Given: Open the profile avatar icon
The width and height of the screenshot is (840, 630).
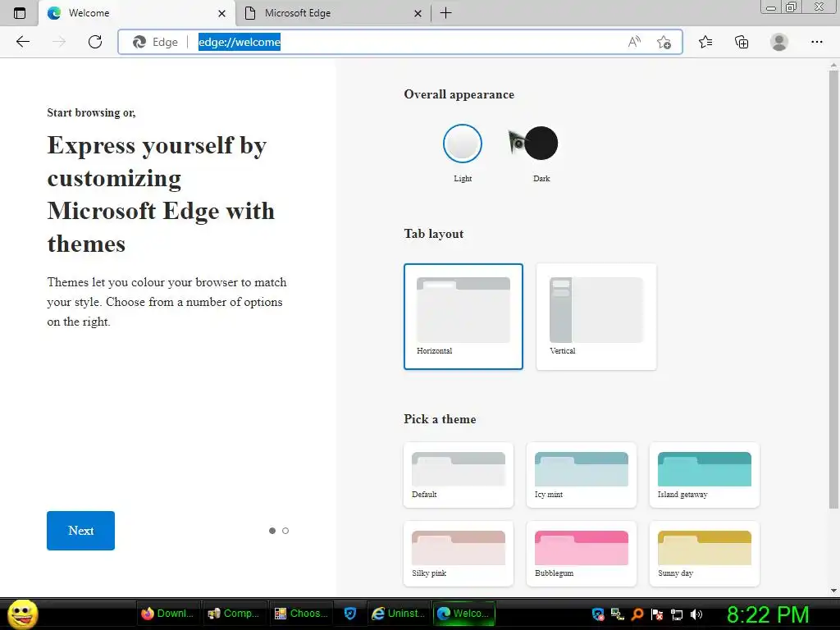Looking at the screenshot, I should (x=779, y=42).
